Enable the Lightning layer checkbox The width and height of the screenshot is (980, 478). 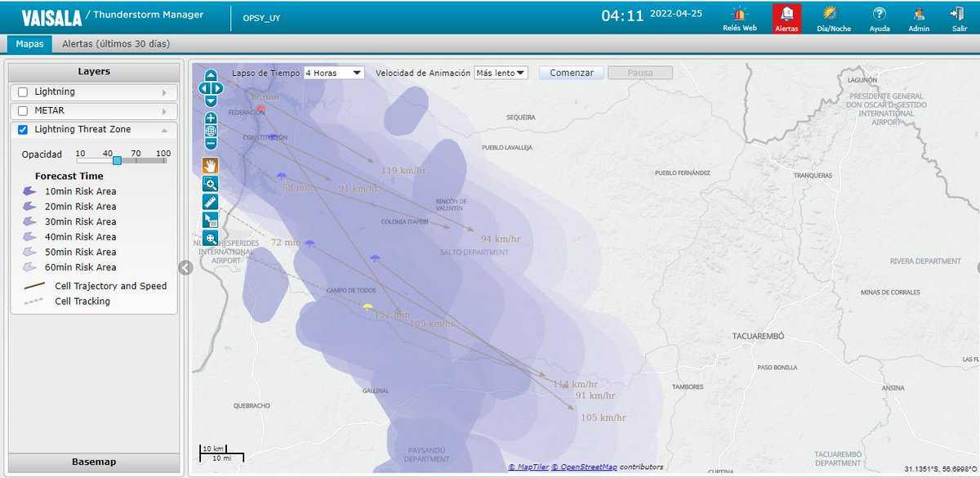pos(23,92)
